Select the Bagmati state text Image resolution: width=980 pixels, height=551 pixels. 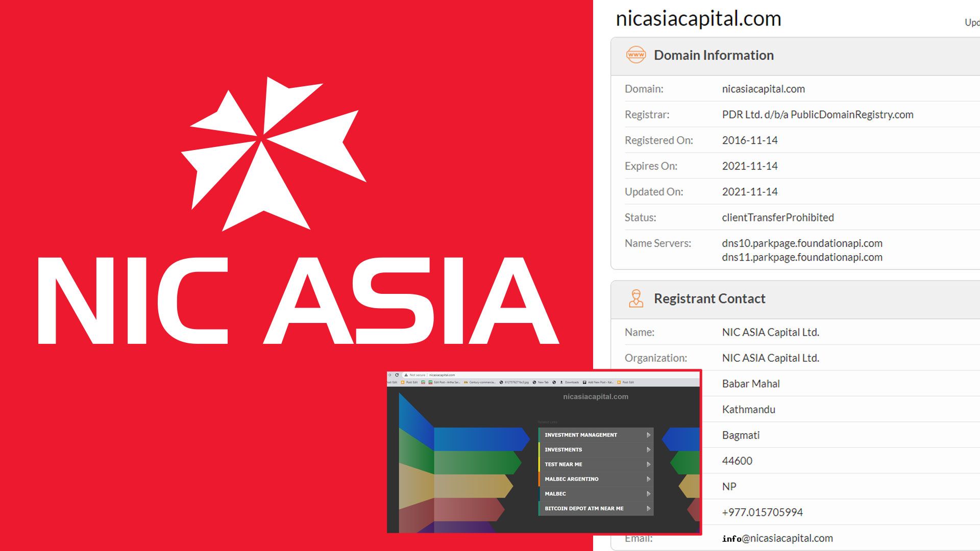pyautogui.click(x=741, y=435)
